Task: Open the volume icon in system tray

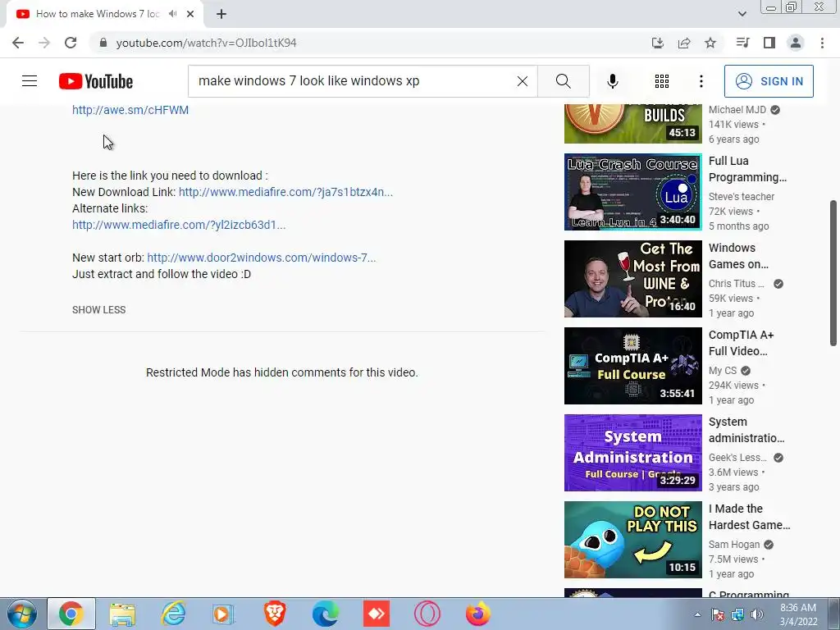Action: pyautogui.click(x=757, y=614)
